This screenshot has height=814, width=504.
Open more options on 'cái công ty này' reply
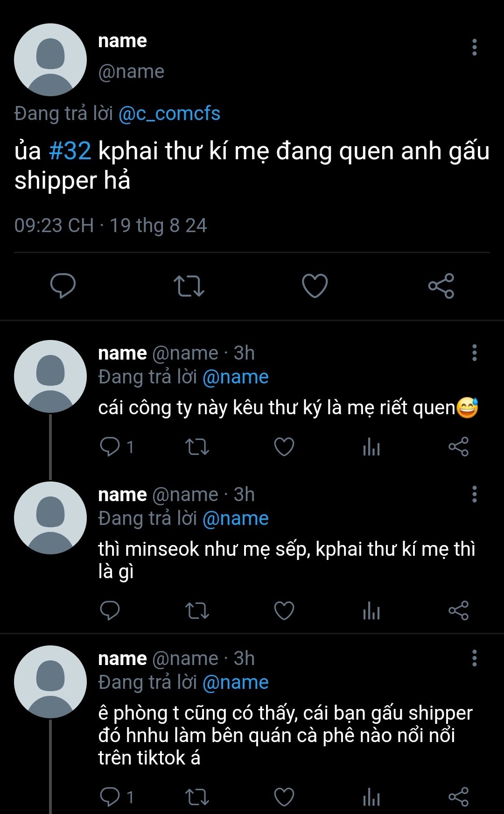point(474,353)
